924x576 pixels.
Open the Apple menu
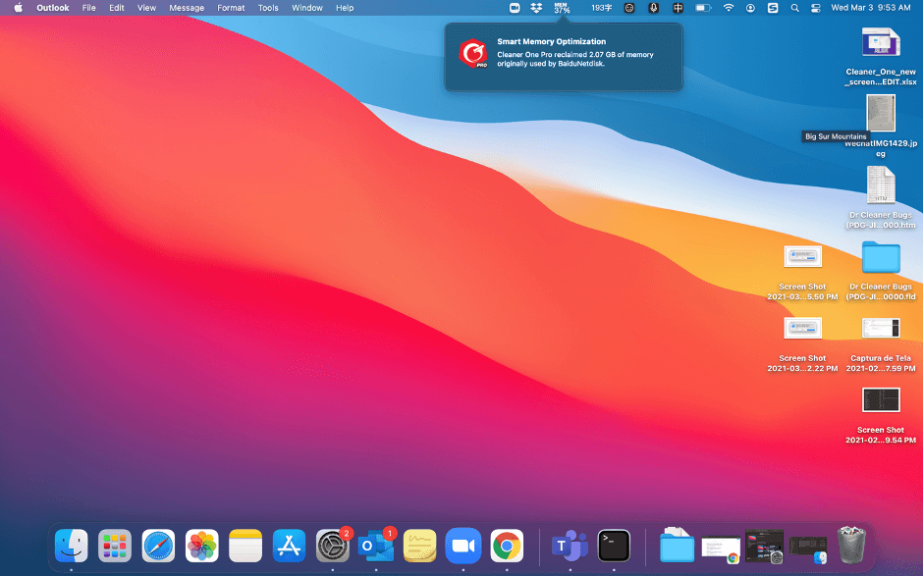18,8
